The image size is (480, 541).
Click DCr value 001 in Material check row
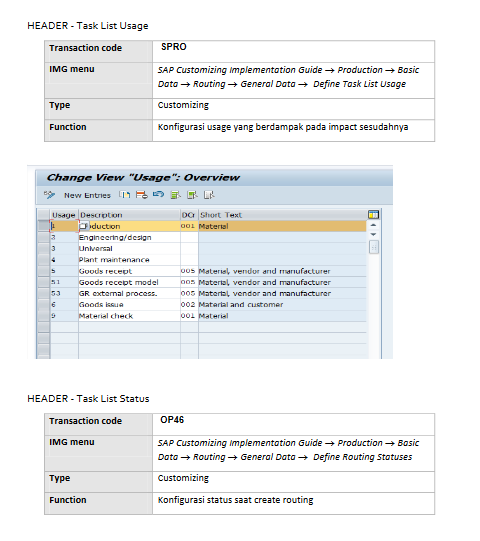[188, 316]
